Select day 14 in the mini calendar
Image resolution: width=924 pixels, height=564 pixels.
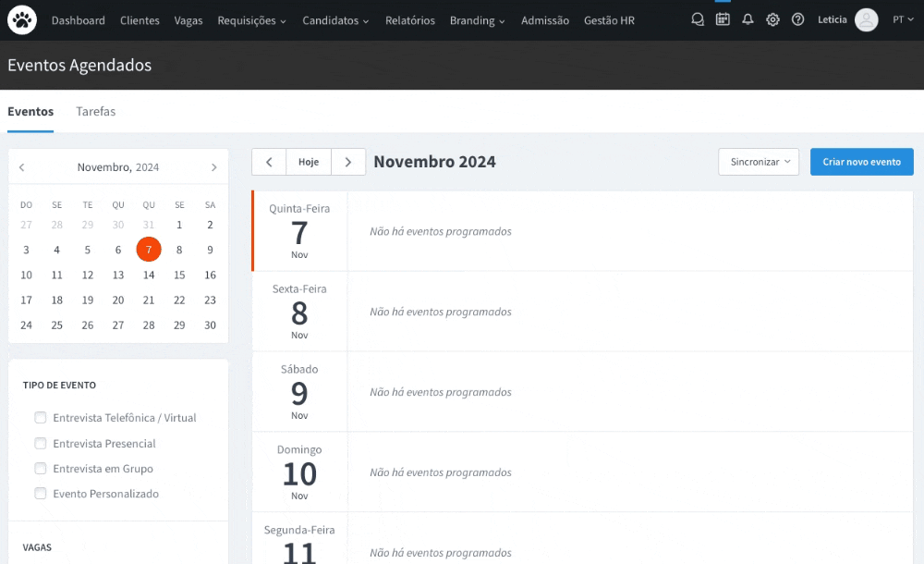coord(149,275)
